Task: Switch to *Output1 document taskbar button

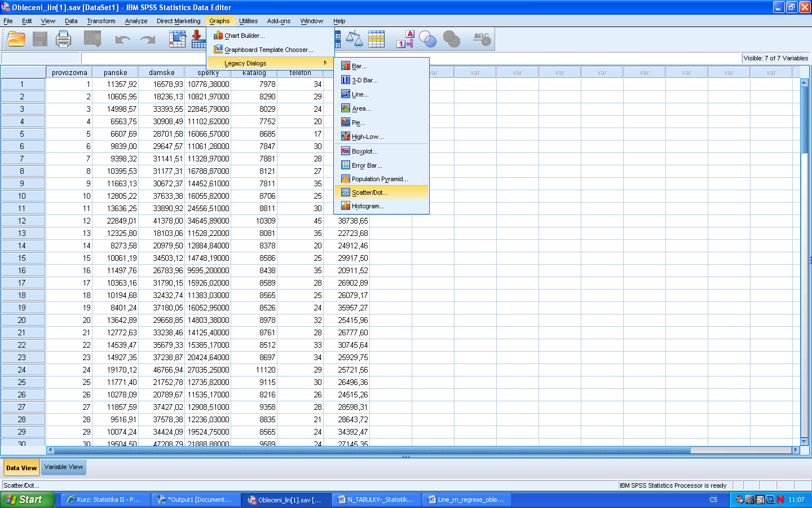Action: (196, 500)
